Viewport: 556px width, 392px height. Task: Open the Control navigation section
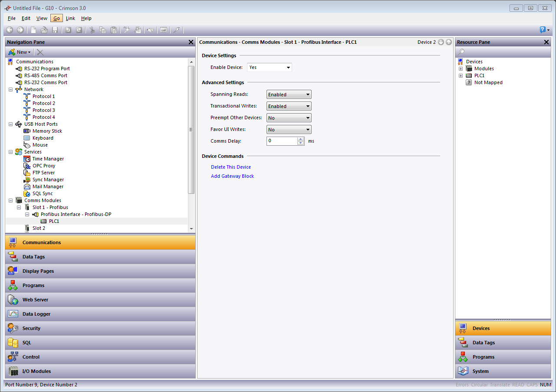click(100, 357)
